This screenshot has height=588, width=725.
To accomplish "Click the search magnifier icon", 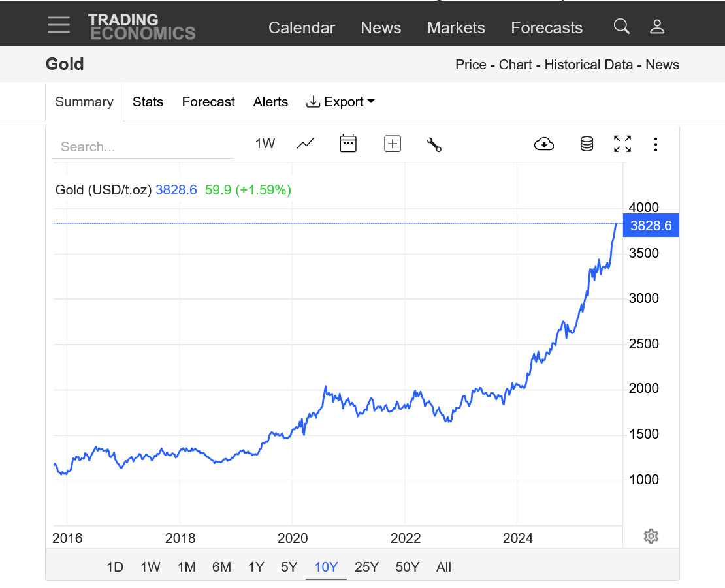I will [x=621, y=27].
